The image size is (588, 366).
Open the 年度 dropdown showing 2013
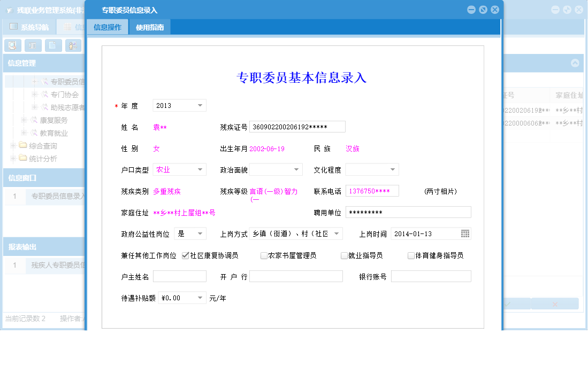[x=200, y=105]
